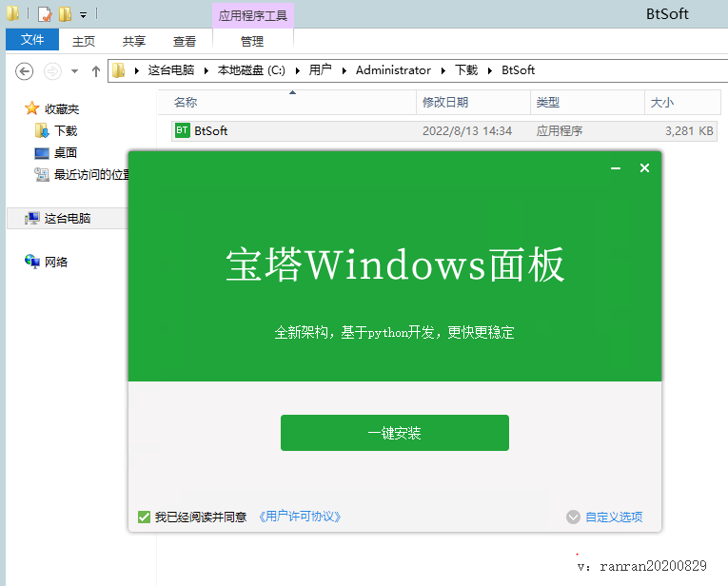Viewport: 728px width, 586px height.
Task: Click the 桌面 desktop icon in sidebar
Action: [x=42, y=152]
